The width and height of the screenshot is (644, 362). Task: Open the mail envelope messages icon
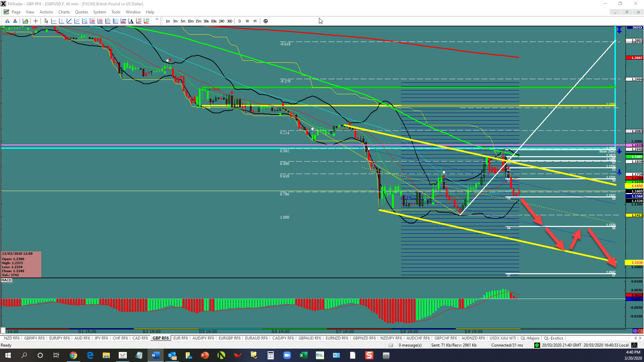pyautogui.click(x=390, y=345)
